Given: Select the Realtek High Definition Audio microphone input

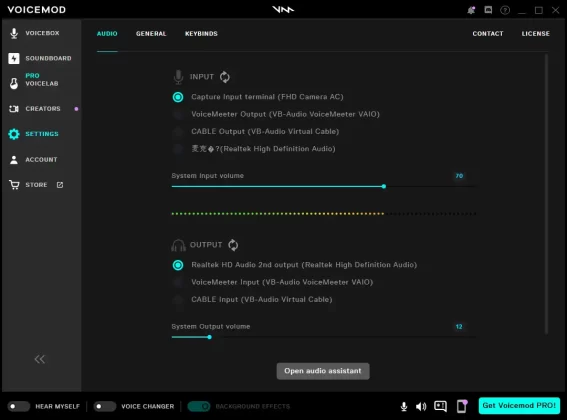Looking at the screenshot, I should click(254, 149).
